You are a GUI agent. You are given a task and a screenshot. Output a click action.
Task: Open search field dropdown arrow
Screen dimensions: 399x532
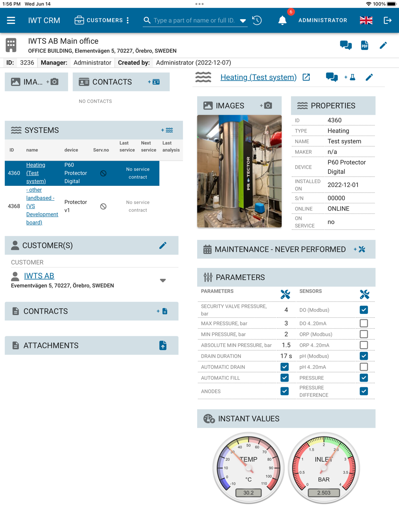pyautogui.click(x=243, y=21)
